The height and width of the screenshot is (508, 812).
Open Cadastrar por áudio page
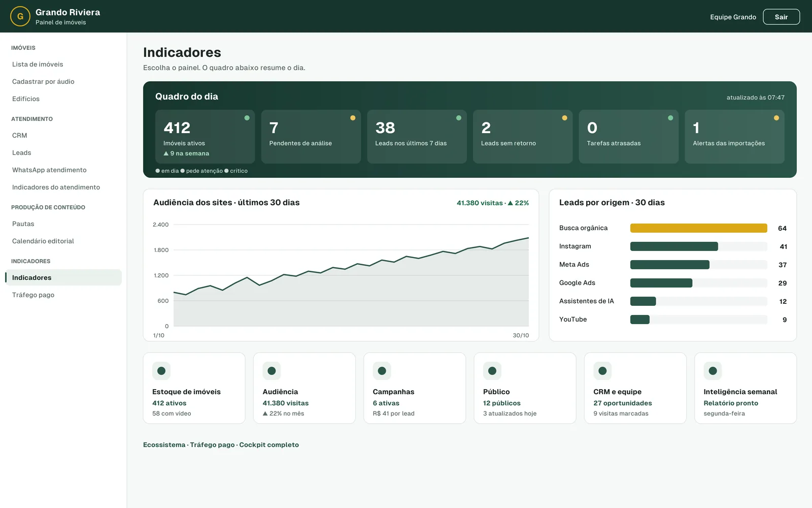click(x=63, y=82)
